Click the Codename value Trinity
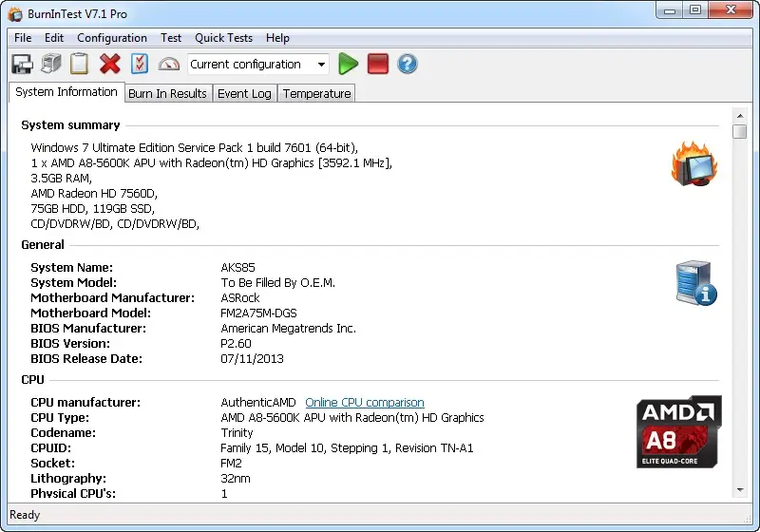The height and width of the screenshot is (532, 760). point(237,432)
